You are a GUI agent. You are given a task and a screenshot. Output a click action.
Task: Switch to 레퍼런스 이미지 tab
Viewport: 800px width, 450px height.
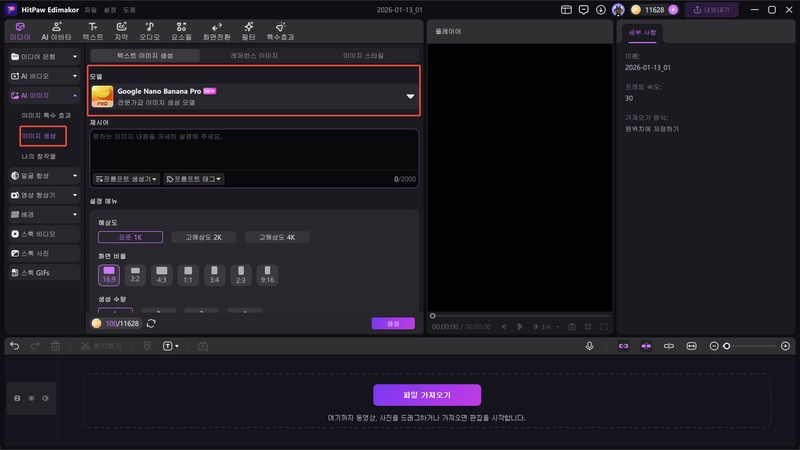coord(254,56)
